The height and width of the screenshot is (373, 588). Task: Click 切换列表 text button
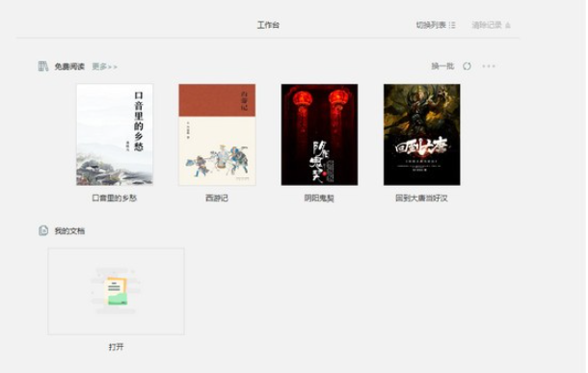pyautogui.click(x=431, y=25)
